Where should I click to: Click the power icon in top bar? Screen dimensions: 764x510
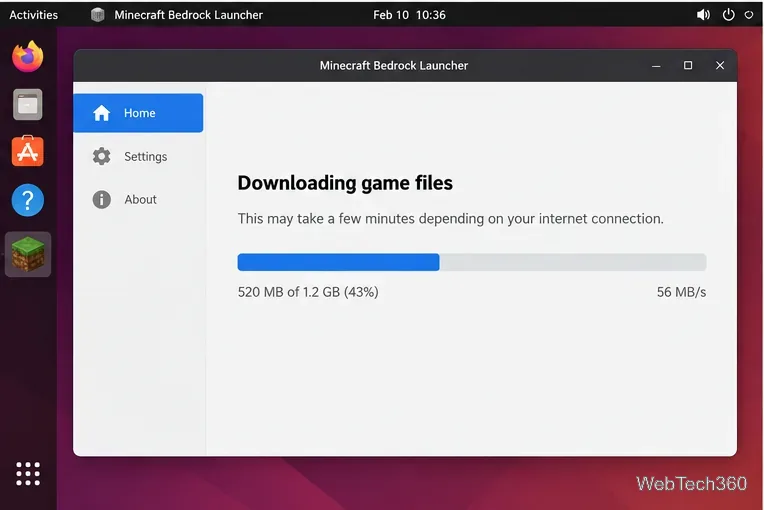[728, 15]
